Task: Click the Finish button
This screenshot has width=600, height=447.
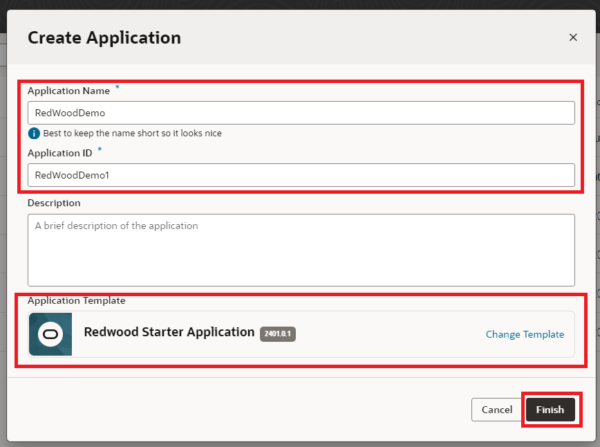Action: [x=550, y=409]
